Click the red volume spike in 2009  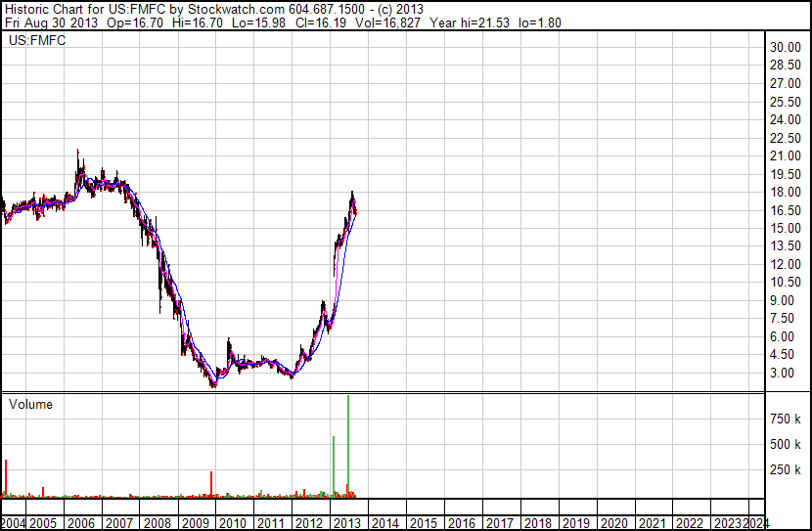(x=211, y=484)
